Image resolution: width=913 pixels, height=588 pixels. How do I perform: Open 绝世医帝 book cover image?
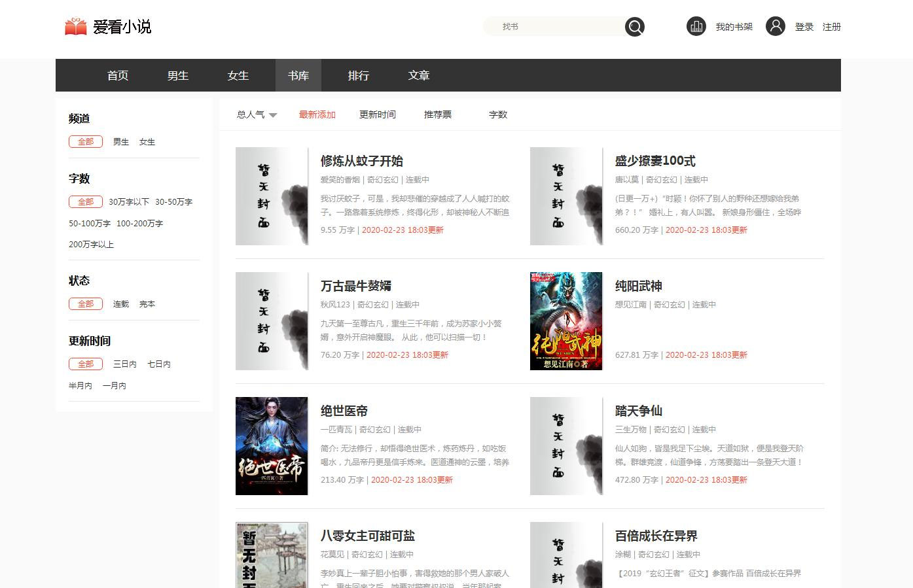(x=272, y=446)
